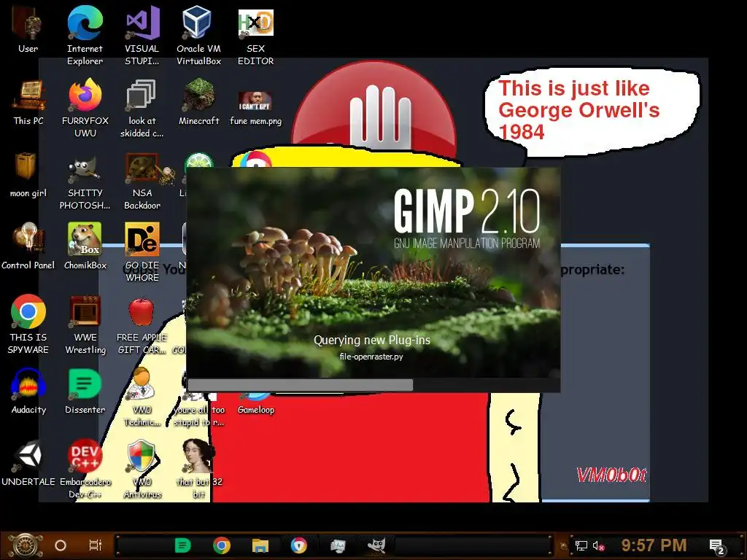
Task: Open the VMO Antivirus shield icon
Action: coord(142,469)
